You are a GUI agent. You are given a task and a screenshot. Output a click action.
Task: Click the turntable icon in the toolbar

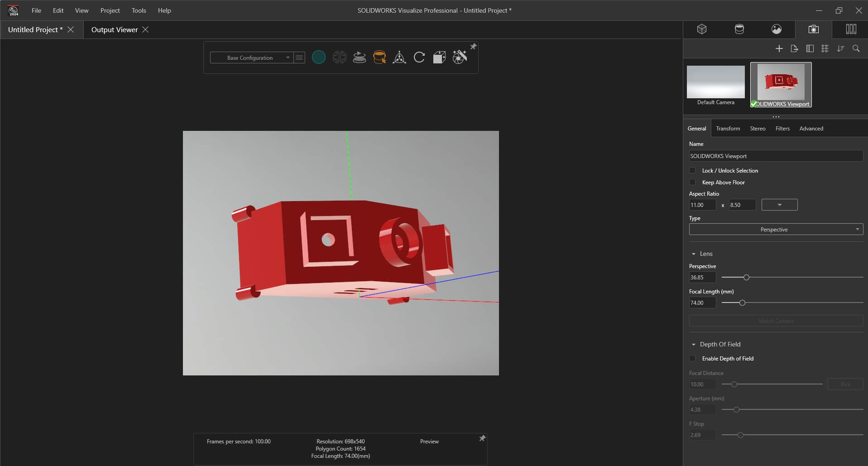pyautogui.click(x=359, y=58)
